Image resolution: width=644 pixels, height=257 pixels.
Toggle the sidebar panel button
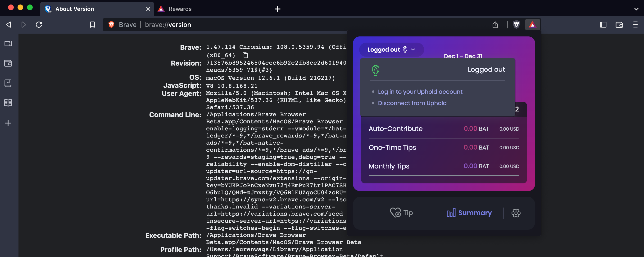point(603,25)
